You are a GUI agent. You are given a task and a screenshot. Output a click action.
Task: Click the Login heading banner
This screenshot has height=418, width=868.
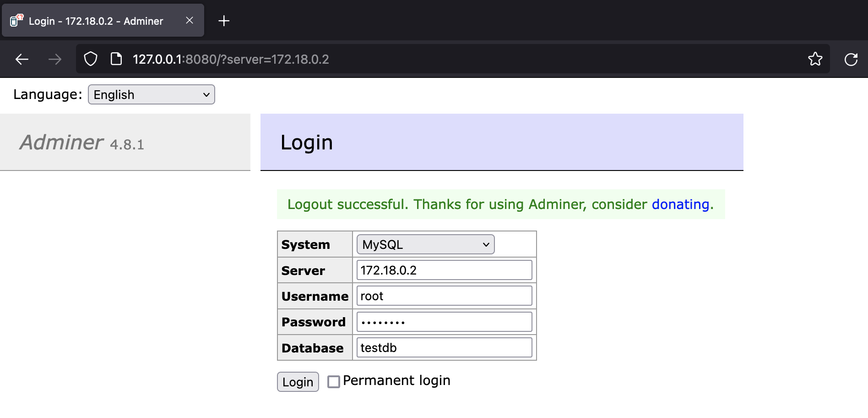[x=307, y=142]
